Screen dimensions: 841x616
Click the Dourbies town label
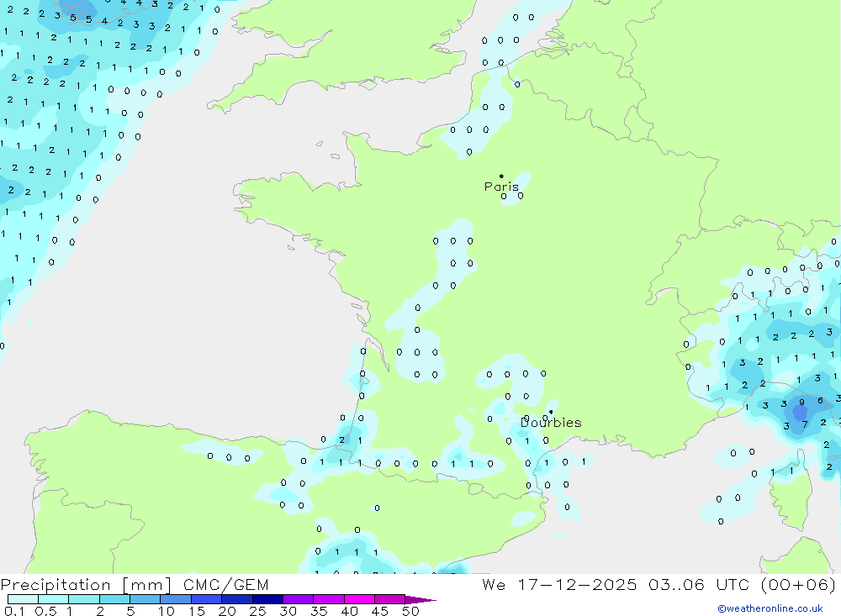coord(551,423)
